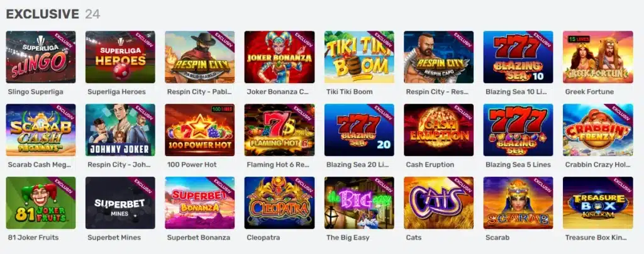Click the Superbet Bonanza title text

[x=198, y=238]
